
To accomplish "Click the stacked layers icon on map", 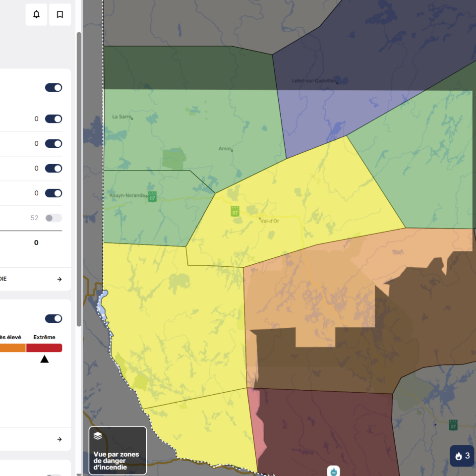I will click(x=98, y=436).
